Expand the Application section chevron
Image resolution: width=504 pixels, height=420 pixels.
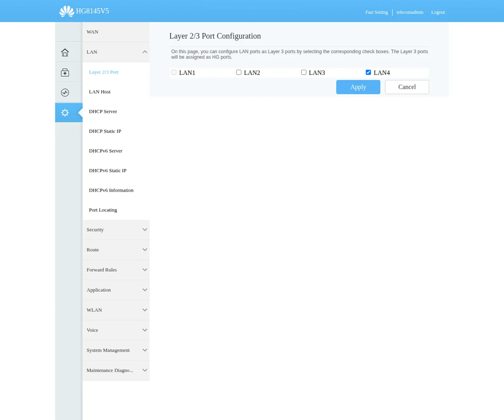click(145, 290)
